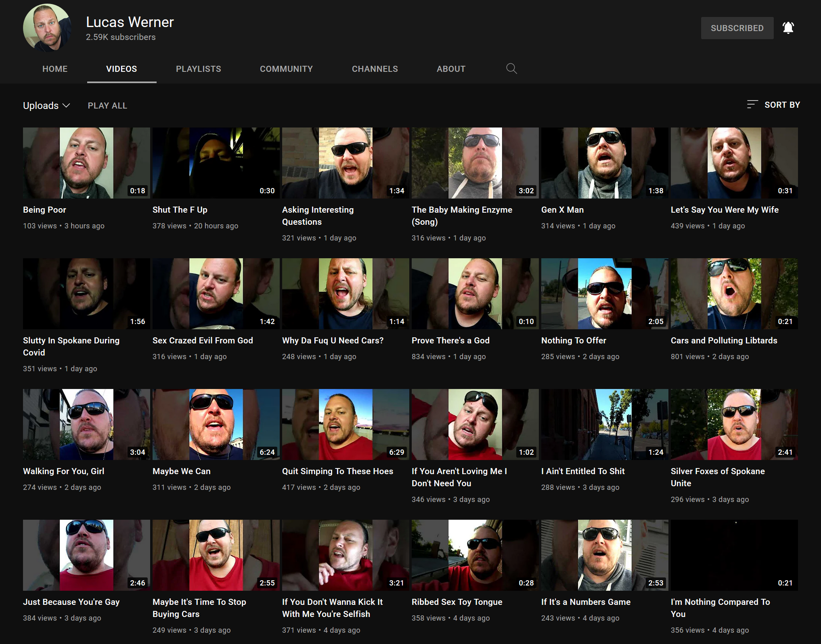
Task: Play the 'Being Poor' video thumbnail
Action: [86, 163]
